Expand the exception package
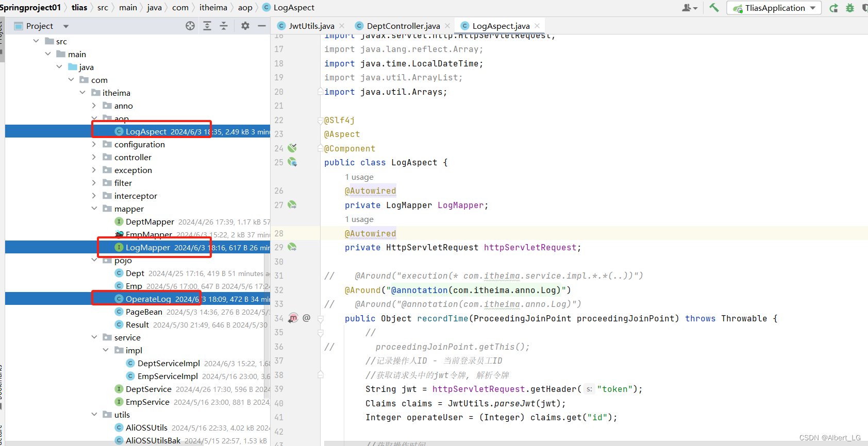This screenshot has height=446, width=868. (94, 170)
